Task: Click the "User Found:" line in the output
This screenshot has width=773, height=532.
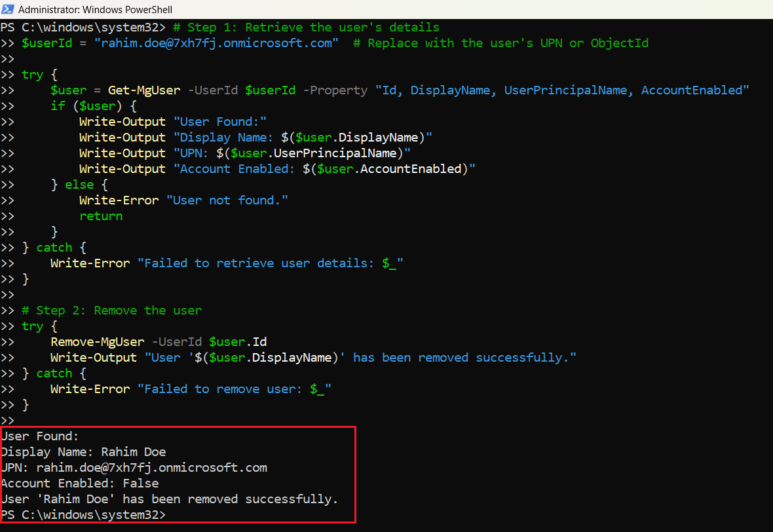Action: pyautogui.click(x=39, y=436)
